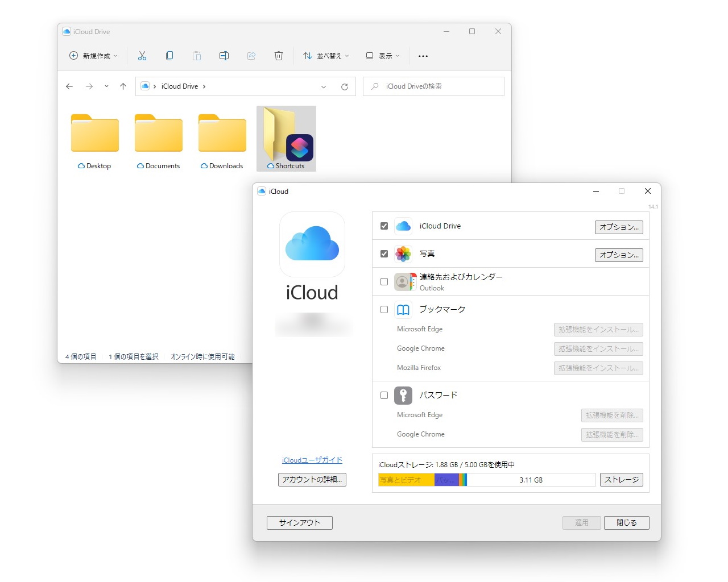Enable the ブックマーク sync checkbox

(x=384, y=309)
